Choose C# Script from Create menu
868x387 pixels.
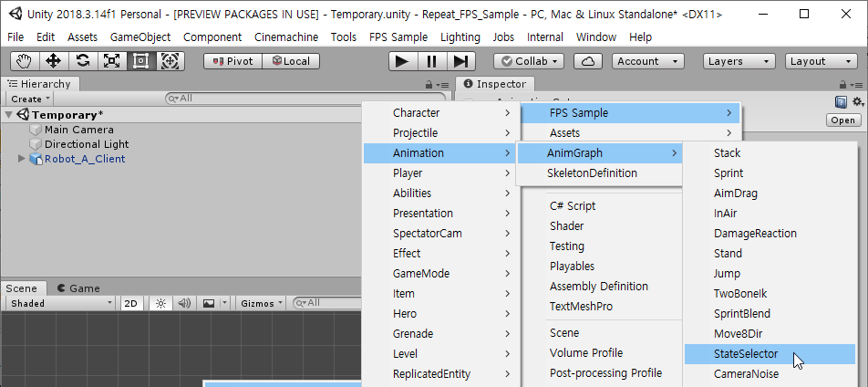(573, 205)
